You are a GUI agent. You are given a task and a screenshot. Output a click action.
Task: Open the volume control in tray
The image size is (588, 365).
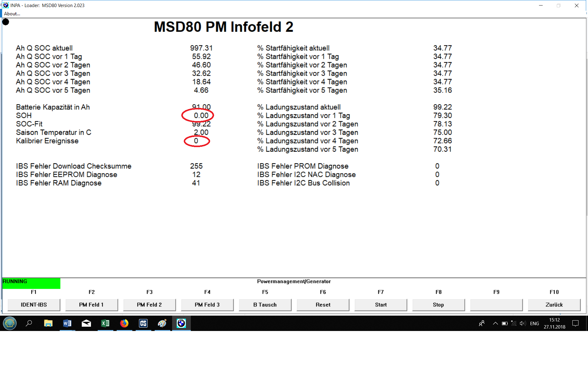[x=522, y=323]
